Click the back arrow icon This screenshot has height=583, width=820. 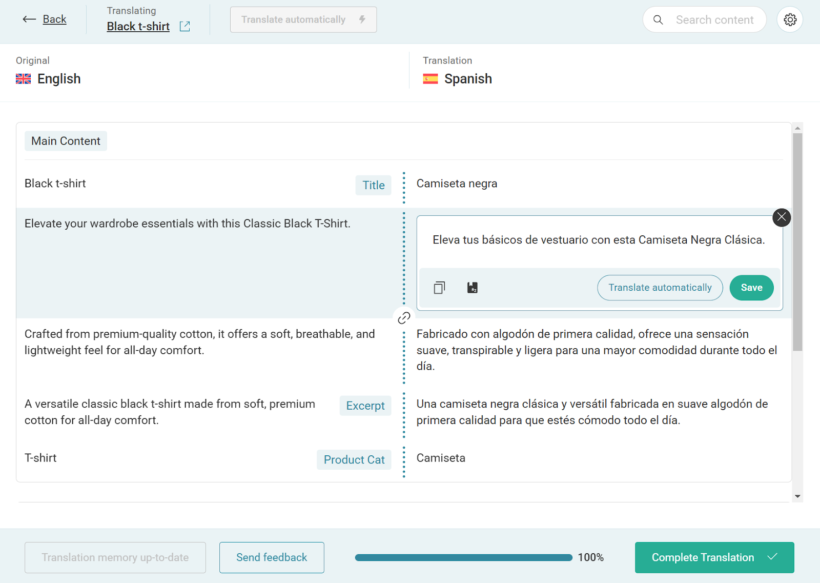[x=29, y=19]
